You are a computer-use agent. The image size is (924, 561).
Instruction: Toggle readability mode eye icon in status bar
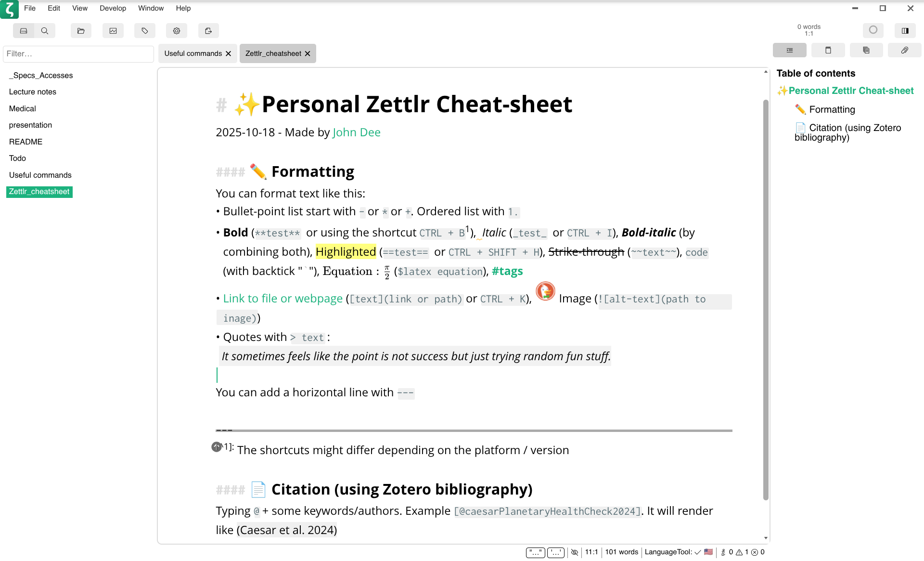click(575, 552)
